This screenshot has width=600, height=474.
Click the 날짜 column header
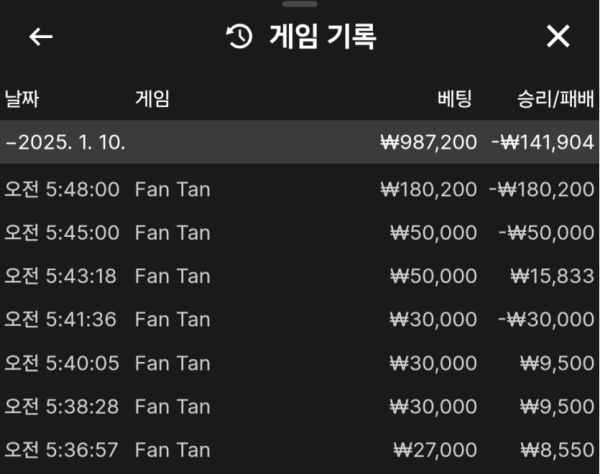(22, 99)
